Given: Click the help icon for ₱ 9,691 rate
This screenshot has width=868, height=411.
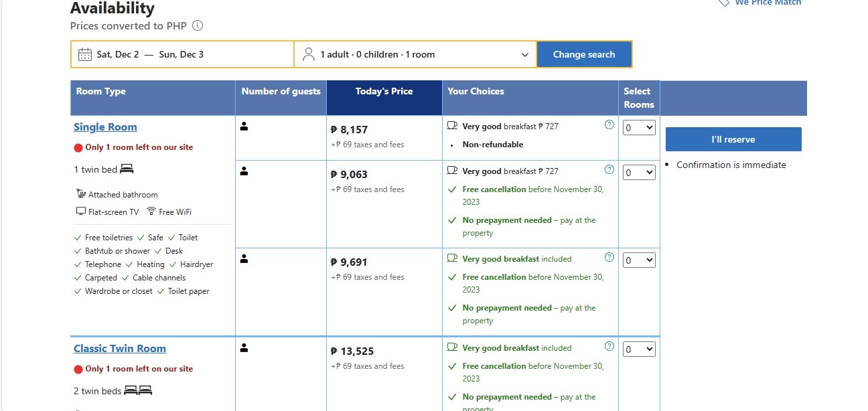Looking at the screenshot, I should (x=609, y=257).
